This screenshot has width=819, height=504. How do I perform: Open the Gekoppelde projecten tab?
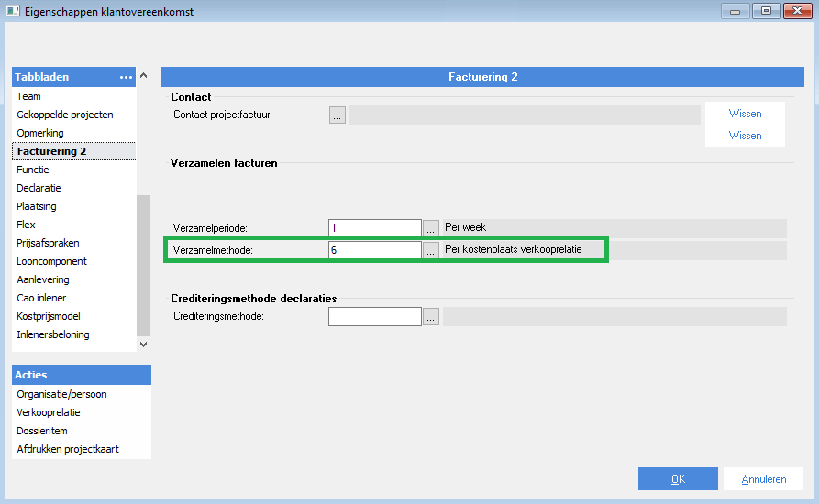(65, 115)
